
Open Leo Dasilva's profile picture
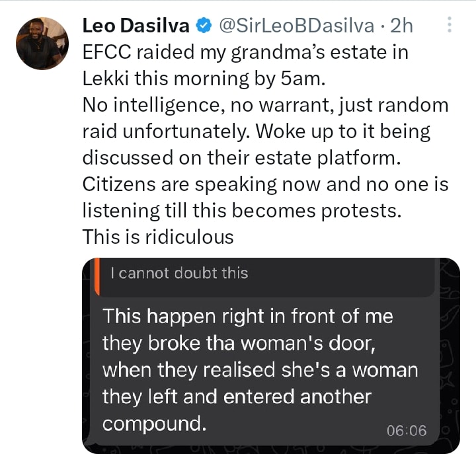(42, 44)
